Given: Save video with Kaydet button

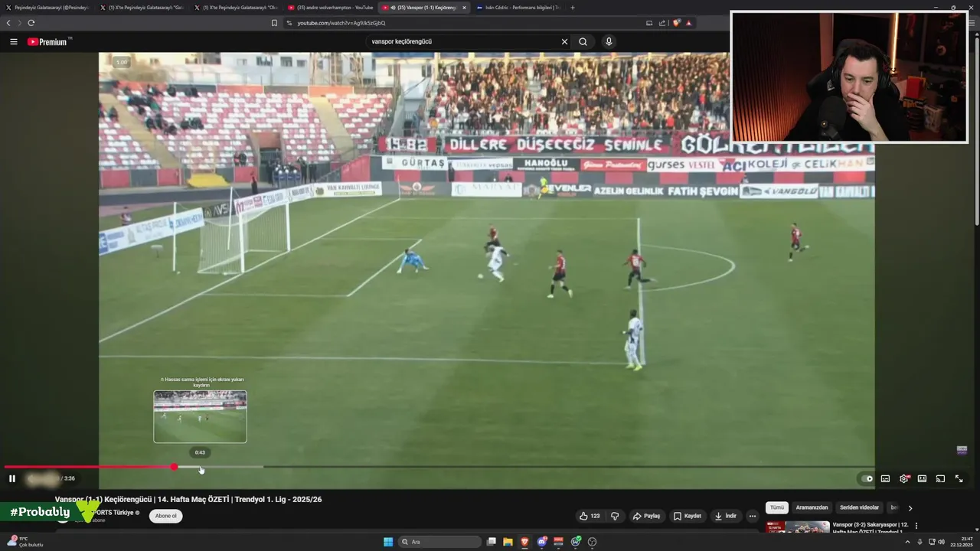Looking at the screenshot, I should (687, 516).
